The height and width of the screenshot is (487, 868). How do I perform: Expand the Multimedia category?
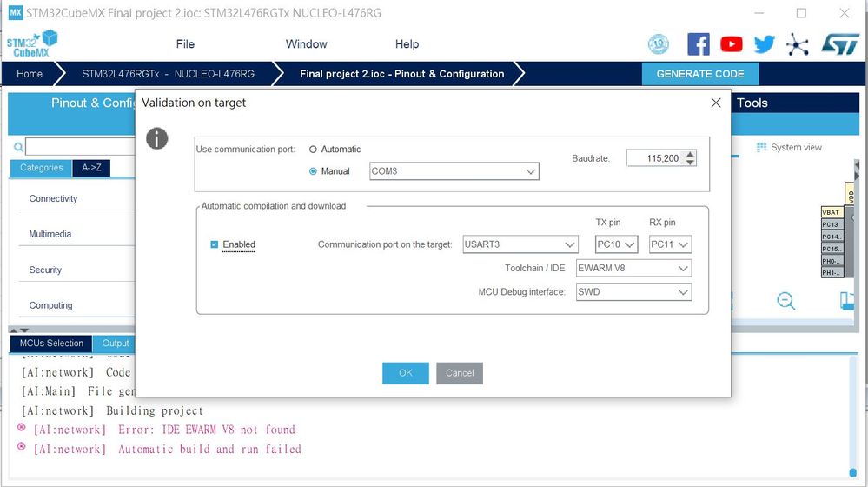coord(50,234)
